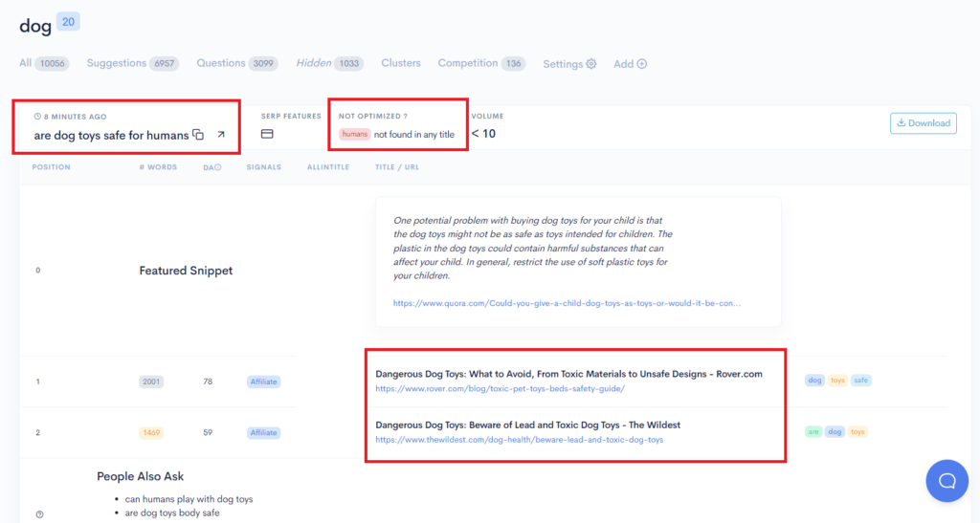Click The Wildest Dangerous Dog Toys title

(527, 425)
